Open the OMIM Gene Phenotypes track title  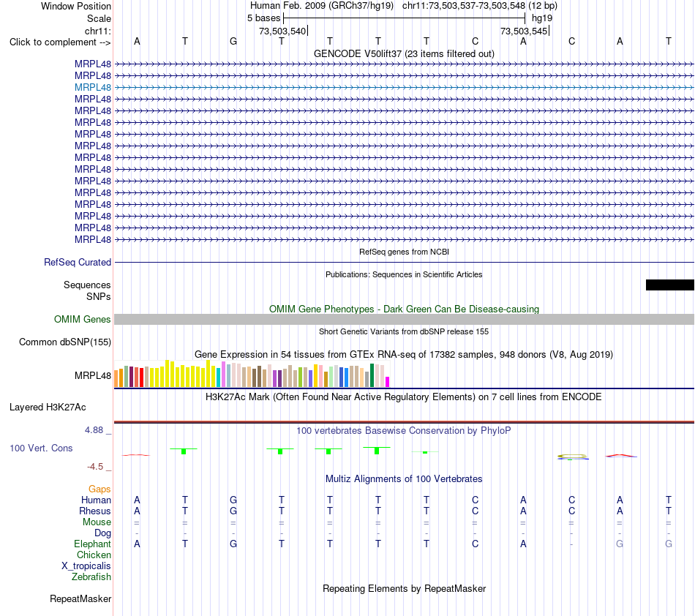coord(404,309)
